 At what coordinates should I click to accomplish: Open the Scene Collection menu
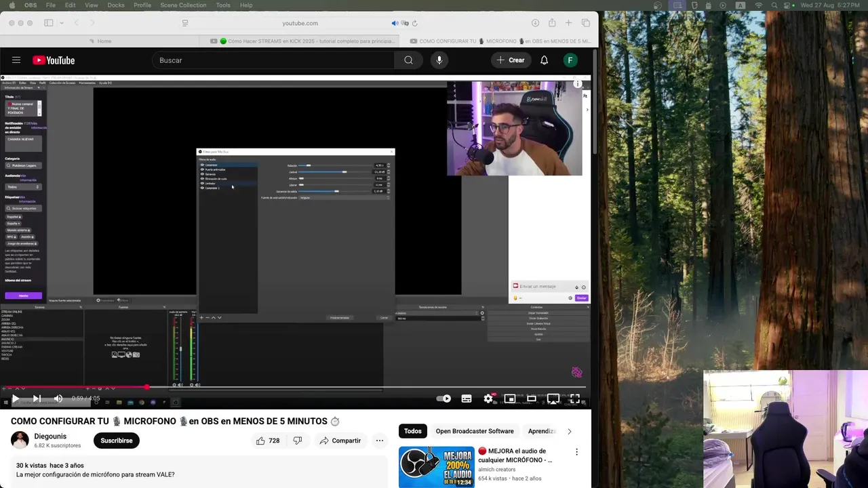click(183, 5)
